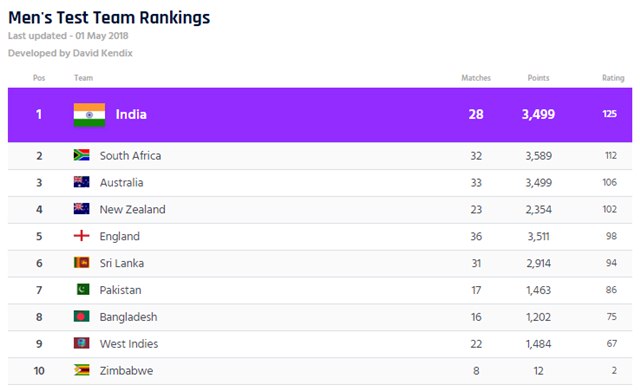Click the Men's Test Team Rankings heading
This screenshot has width=640, height=391.
click(x=109, y=18)
